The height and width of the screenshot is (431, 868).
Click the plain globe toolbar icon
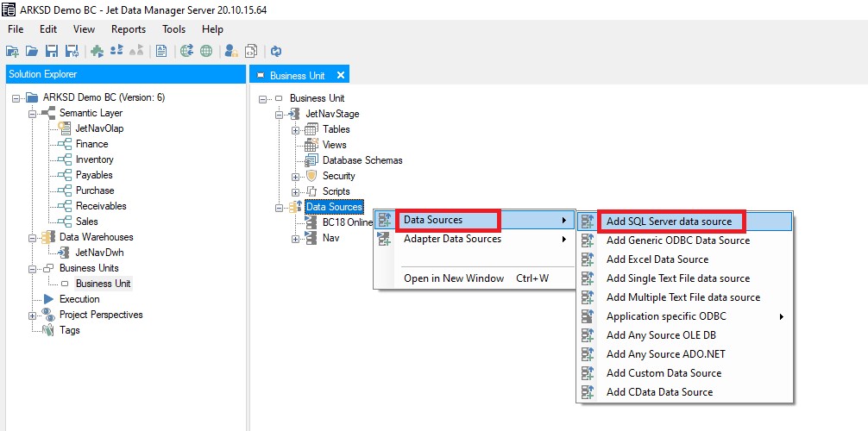point(206,51)
